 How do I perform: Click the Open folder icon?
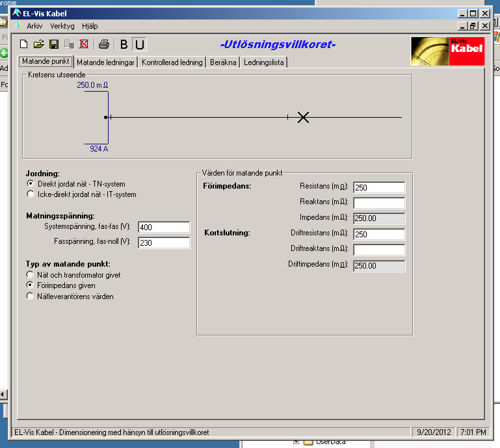click(39, 44)
